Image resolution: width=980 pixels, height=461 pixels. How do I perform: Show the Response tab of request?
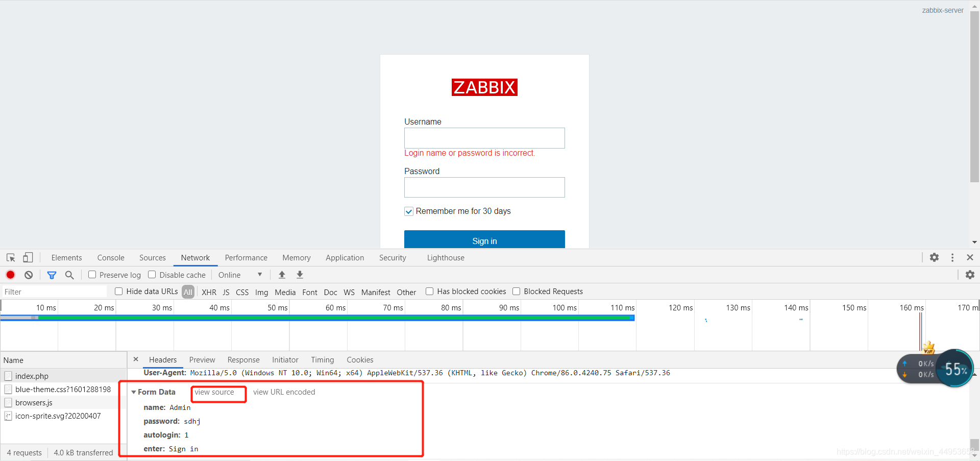(243, 360)
